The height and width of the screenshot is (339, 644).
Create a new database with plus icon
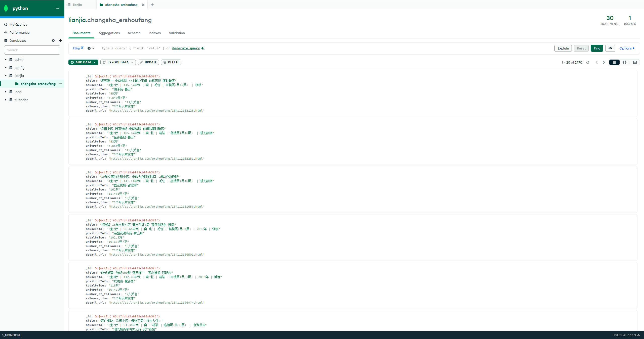pyautogui.click(x=60, y=40)
